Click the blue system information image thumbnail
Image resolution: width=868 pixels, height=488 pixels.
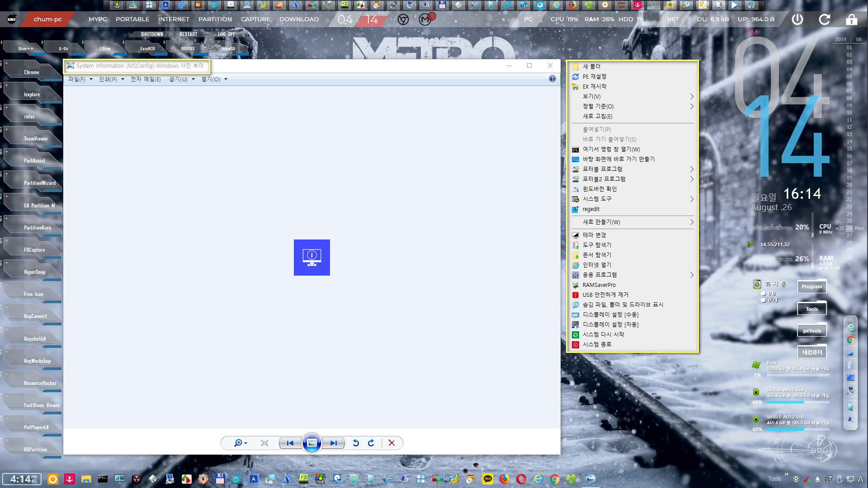(312, 258)
